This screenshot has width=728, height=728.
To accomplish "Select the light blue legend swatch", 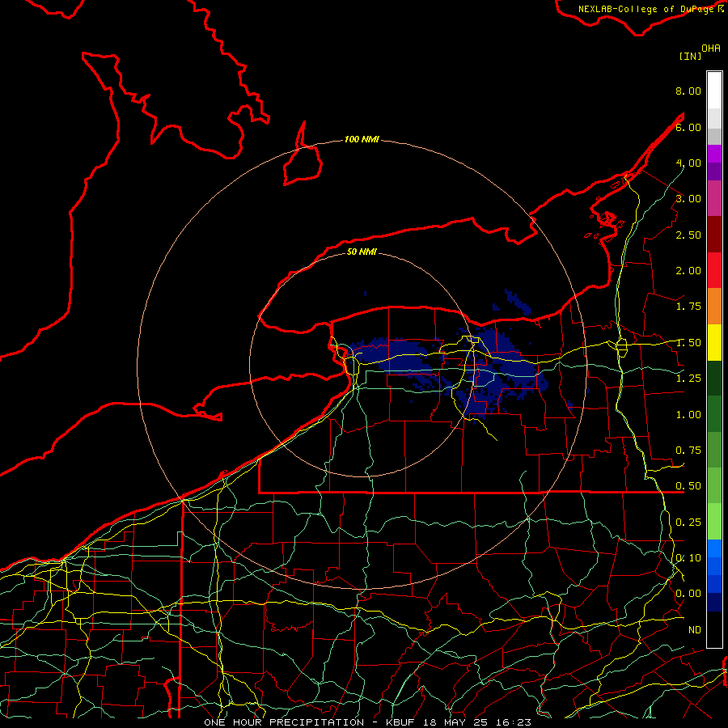I will point(714,548).
